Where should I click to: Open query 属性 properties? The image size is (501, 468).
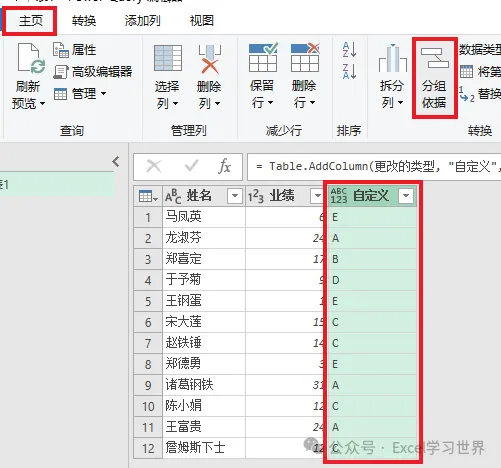pos(75,50)
